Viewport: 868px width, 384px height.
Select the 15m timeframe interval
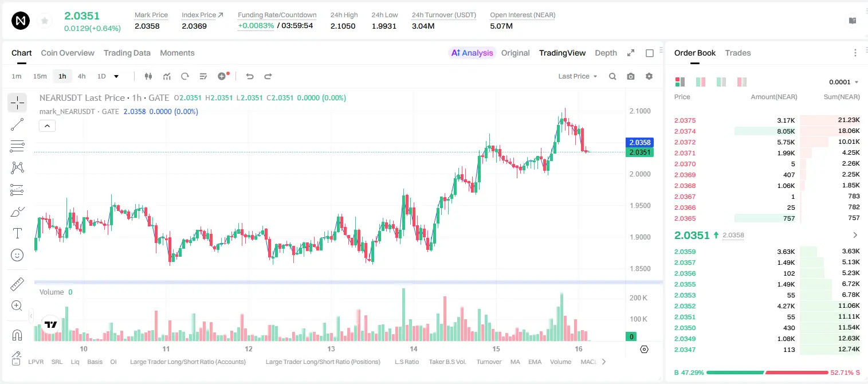[40, 76]
